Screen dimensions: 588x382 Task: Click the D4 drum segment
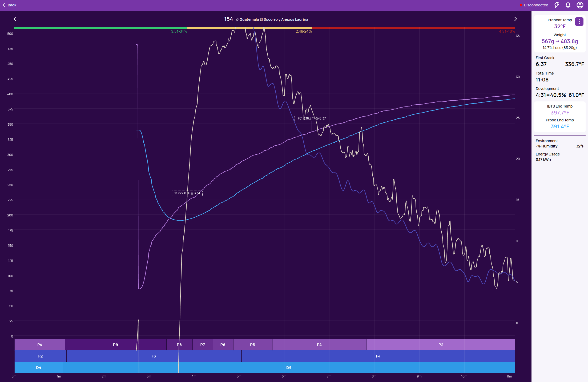coord(39,368)
